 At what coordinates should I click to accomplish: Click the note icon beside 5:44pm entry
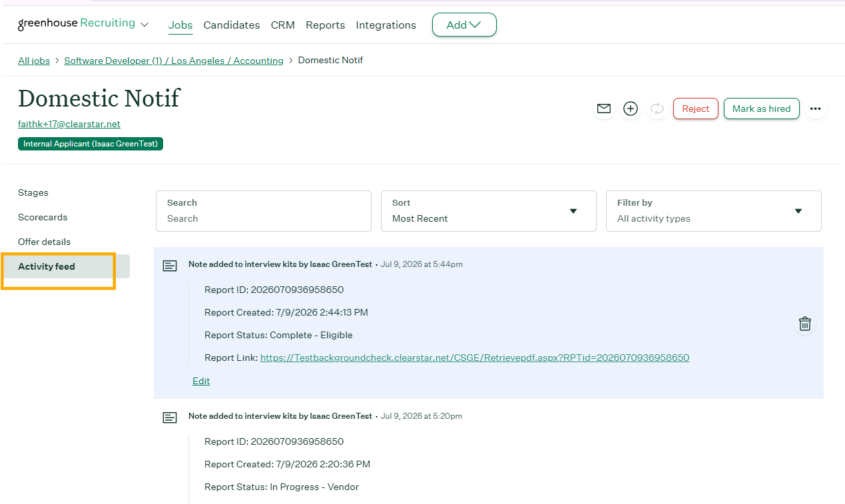pos(170,266)
